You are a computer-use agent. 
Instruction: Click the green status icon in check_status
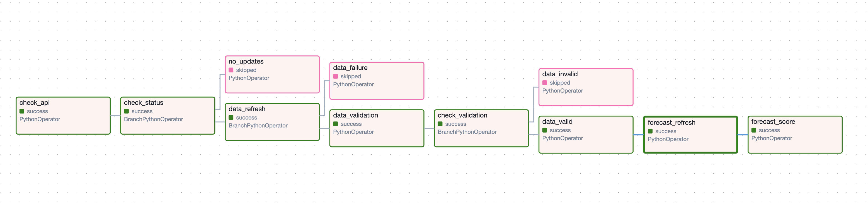[126, 111]
